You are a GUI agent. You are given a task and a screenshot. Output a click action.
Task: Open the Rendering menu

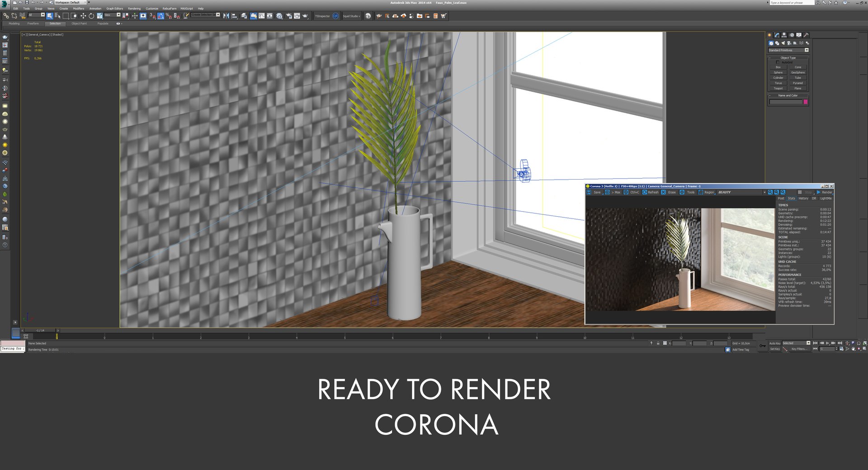(134, 9)
